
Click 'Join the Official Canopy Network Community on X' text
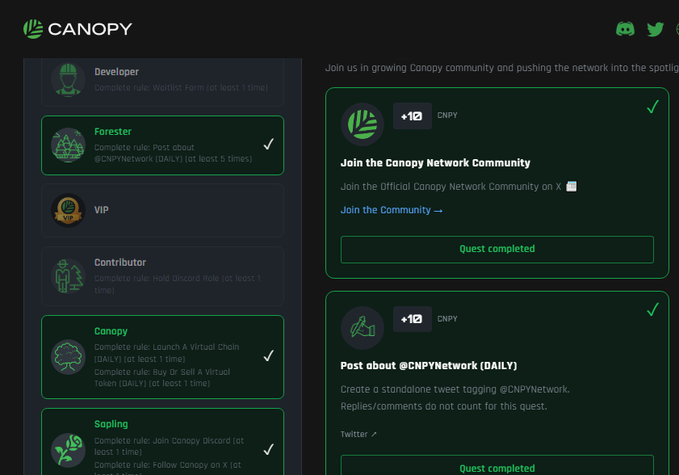pos(451,187)
